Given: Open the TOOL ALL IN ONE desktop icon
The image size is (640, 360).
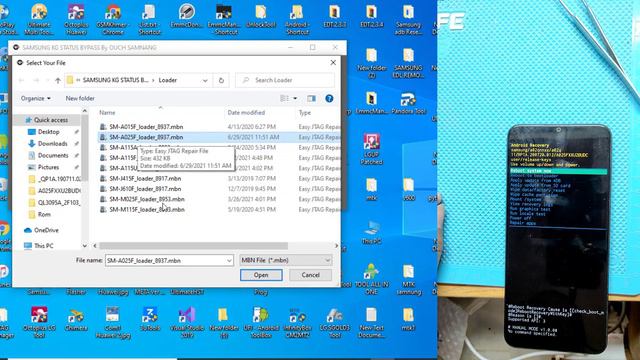Looking at the screenshot, I should (371, 279).
